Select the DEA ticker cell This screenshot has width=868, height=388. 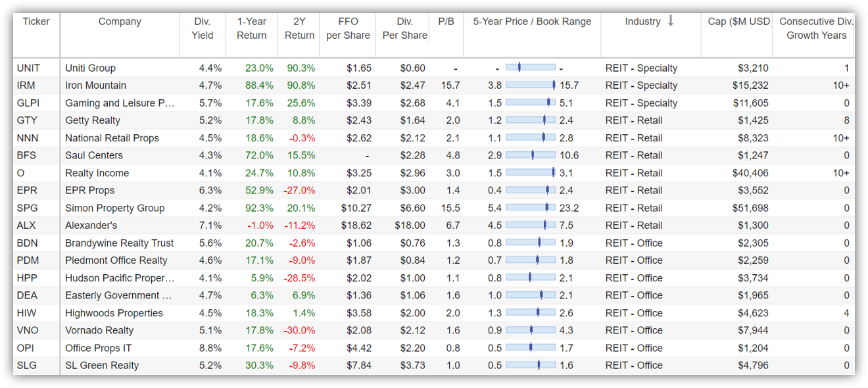coord(27,295)
